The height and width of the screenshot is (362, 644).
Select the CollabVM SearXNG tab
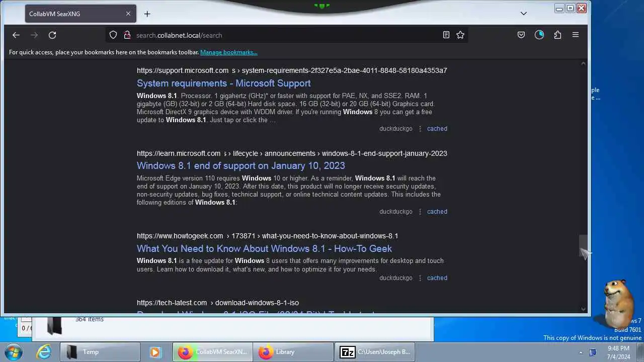pyautogui.click(x=79, y=14)
